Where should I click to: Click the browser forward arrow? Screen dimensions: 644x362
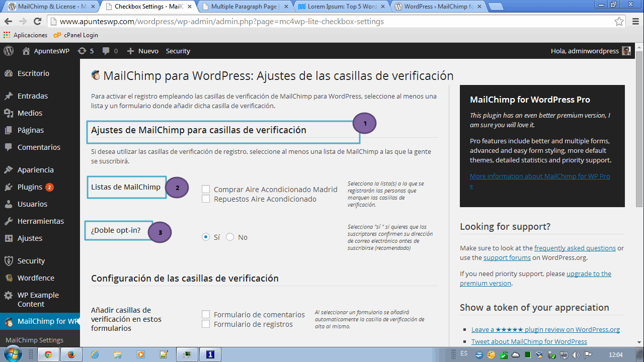click(x=23, y=22)
